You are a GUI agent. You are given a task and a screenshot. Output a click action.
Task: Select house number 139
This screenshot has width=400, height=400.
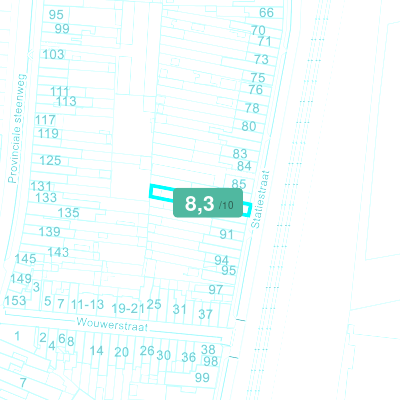pos(49,231)
